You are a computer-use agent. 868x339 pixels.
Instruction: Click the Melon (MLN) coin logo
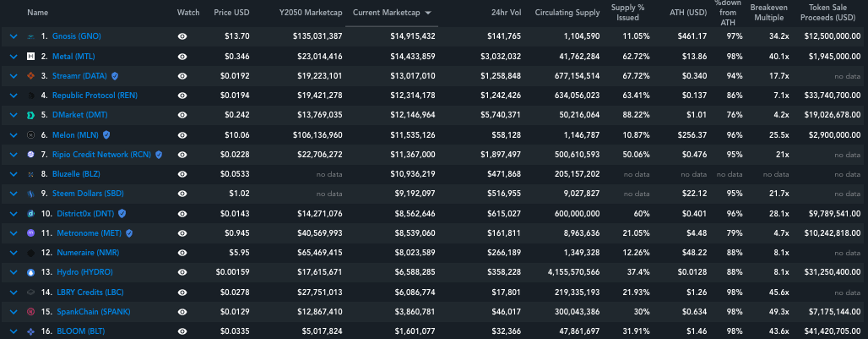tap(31, 135)
